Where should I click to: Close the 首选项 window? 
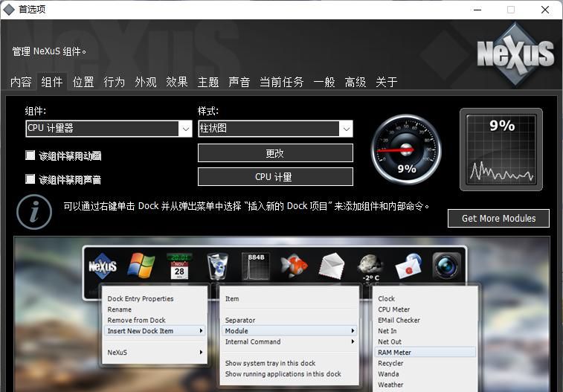tap(544, 10)
